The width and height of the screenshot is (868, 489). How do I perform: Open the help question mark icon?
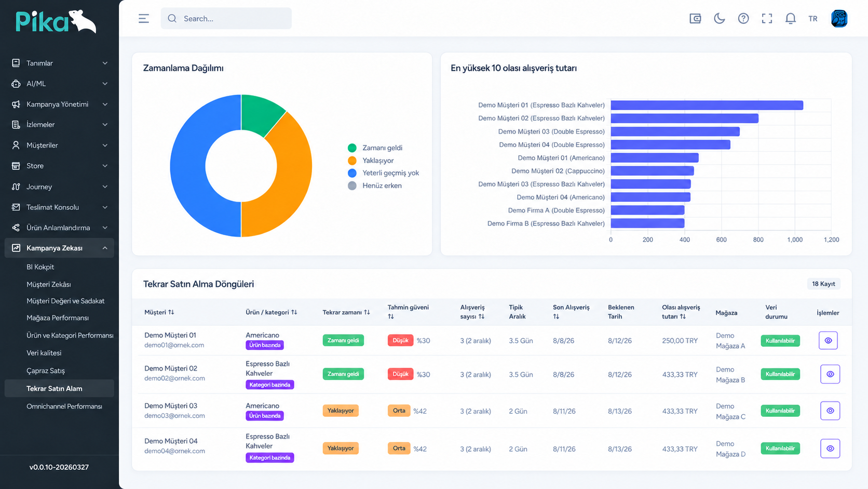743,19
